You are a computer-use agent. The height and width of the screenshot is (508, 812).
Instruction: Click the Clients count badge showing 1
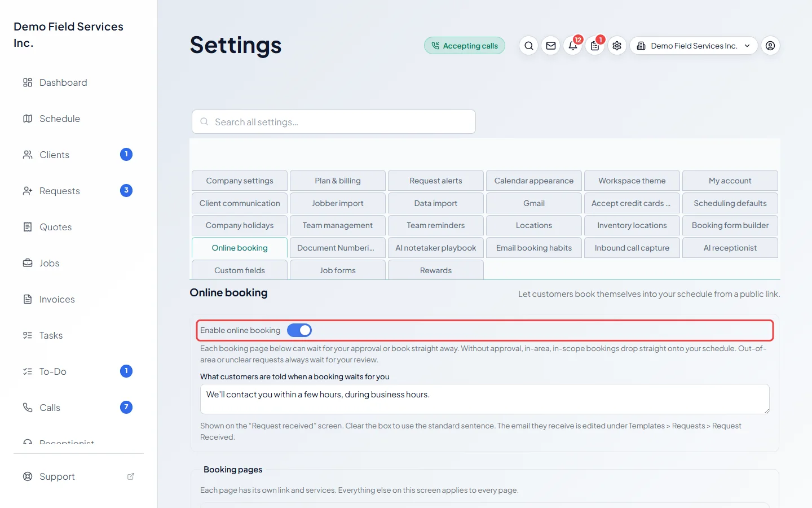tap(126, 154)
